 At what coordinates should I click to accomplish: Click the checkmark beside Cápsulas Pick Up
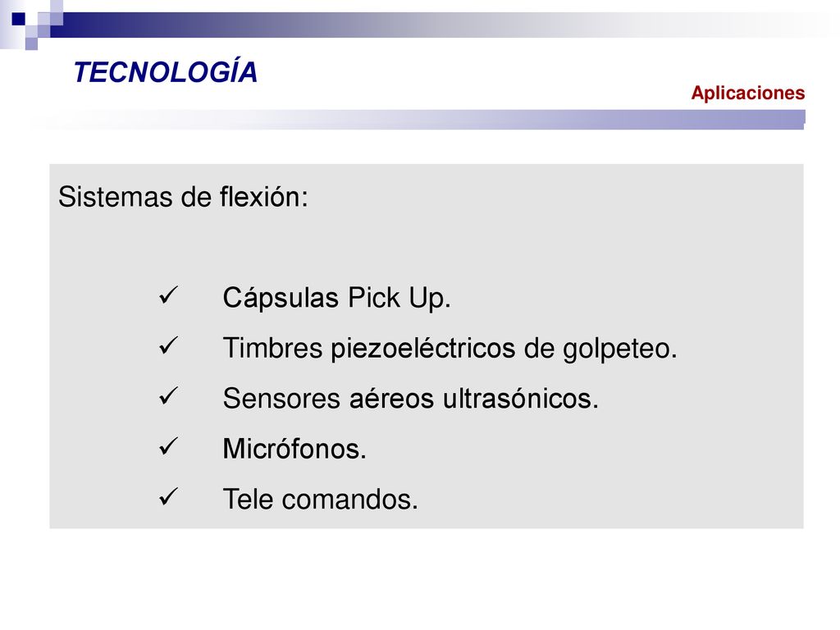click(x=168, y=295)
